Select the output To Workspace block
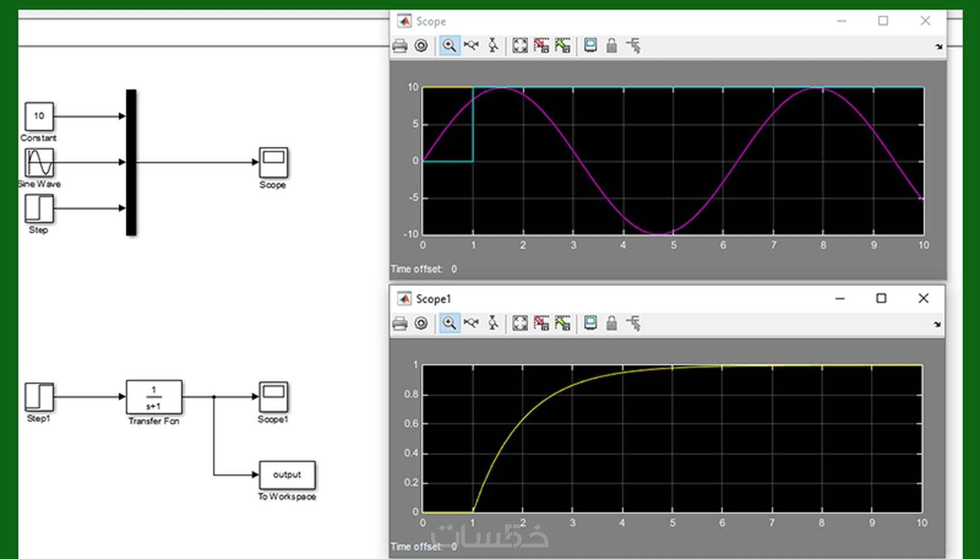This screenshot has width=980, height=559. click(x=287, y=475)
